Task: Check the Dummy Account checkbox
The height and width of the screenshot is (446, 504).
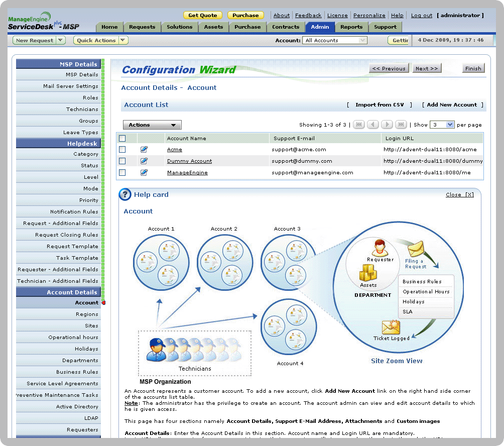Action: 122,161
